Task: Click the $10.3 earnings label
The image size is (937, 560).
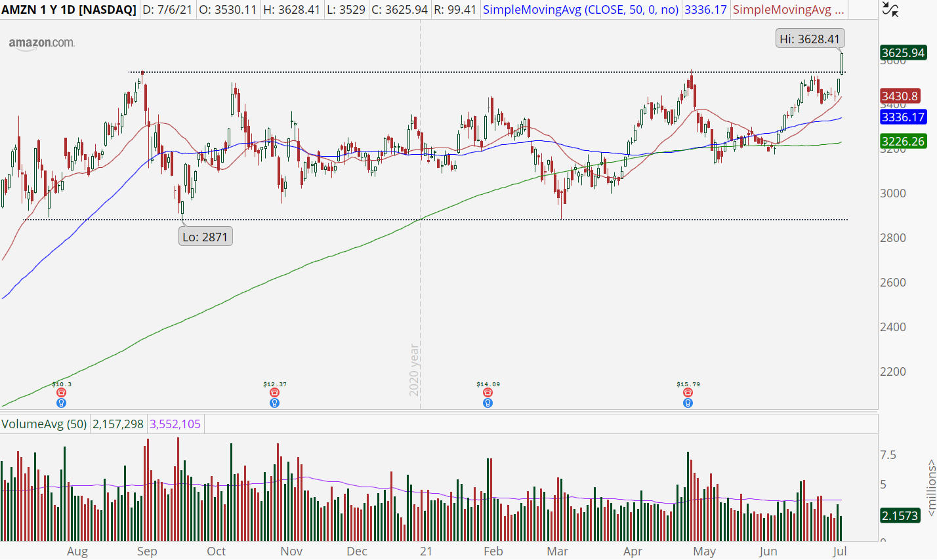Action: 62,384
